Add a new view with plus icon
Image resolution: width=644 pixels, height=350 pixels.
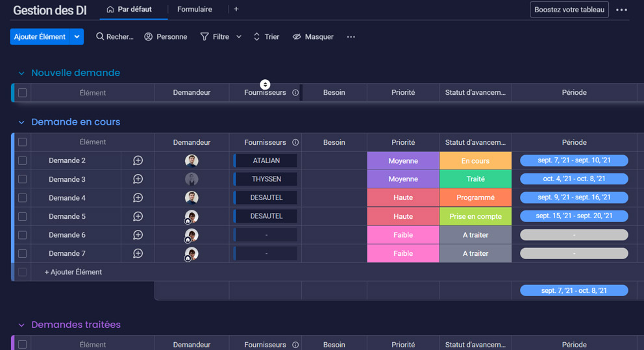[236, 9]
